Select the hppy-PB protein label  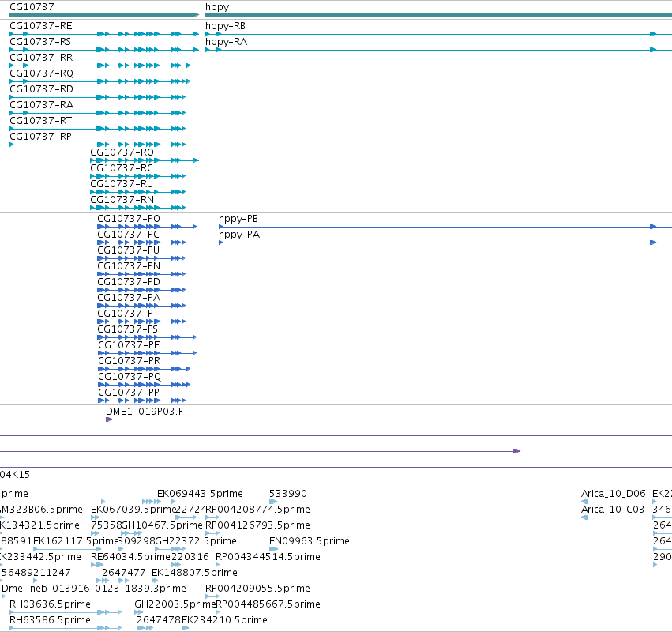[238, 219]
